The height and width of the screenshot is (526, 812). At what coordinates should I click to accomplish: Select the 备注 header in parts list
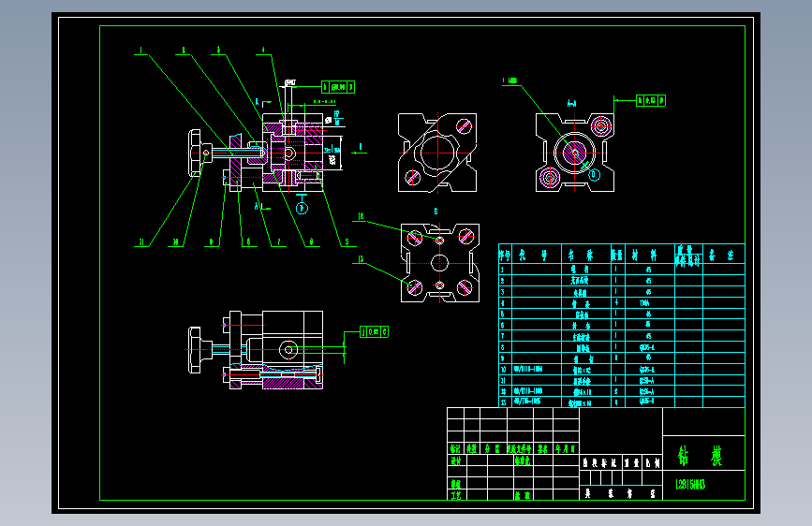click(721, 255)
